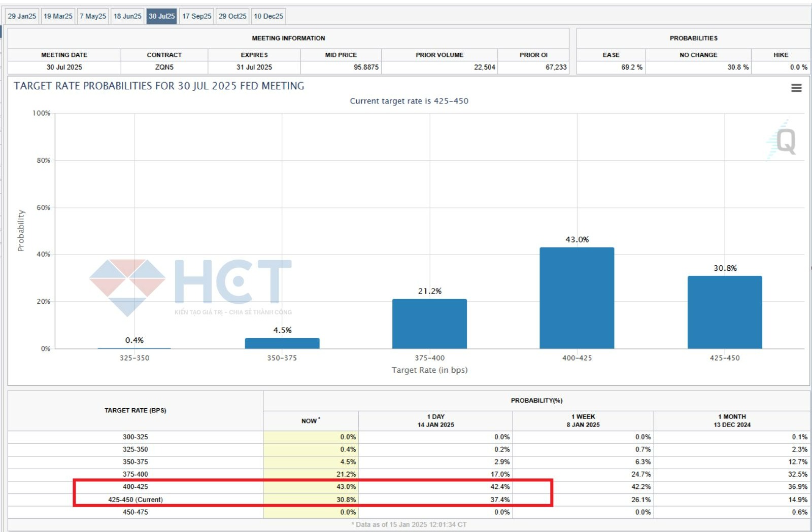This screenshot has height=532, width=812.
Task: Click the 30 Jul 2025 meeting date cell
Action: pyautogui.click(x=64, y=67)
